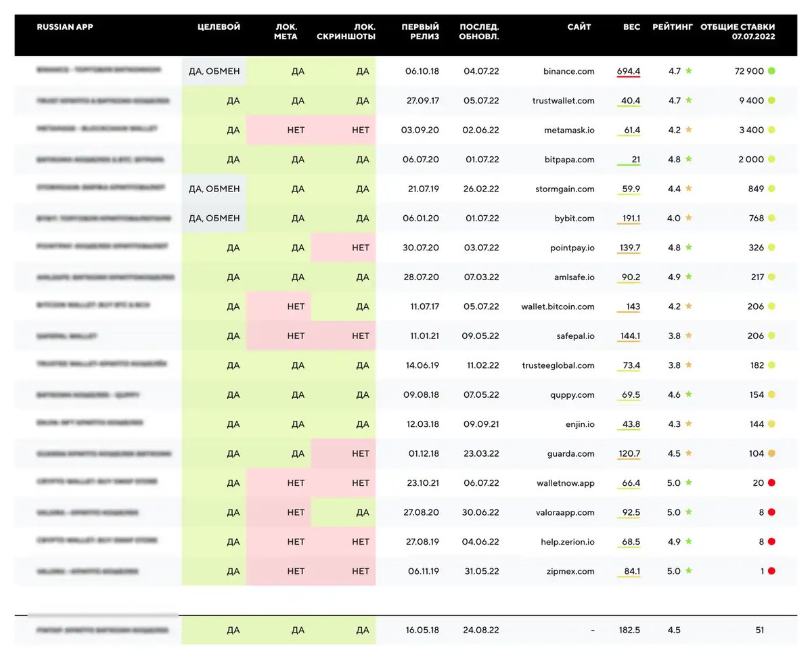Screen dimensions: 812x659
Task: Open the trustwallet.com site cell
Action: point(564,100)
